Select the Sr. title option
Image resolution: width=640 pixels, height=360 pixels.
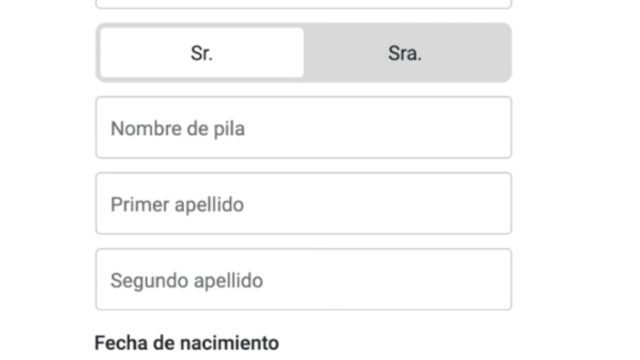click(x=202, y=53)
